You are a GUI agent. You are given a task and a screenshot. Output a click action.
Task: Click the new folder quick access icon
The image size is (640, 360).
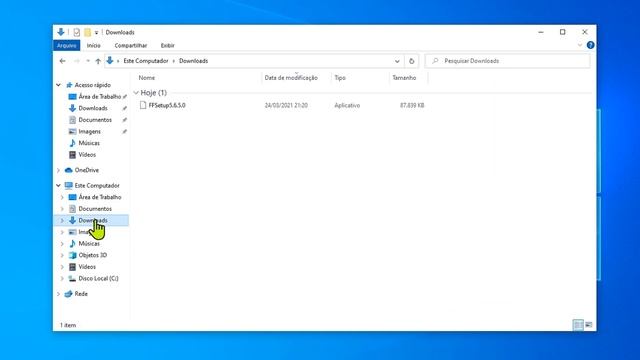coord(87,32)
